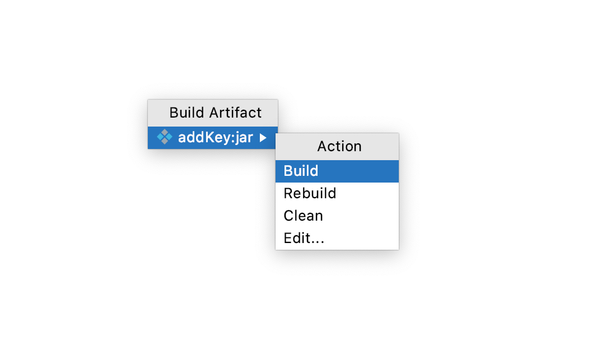Screen dimensions: 597x364
Task: Select the addKey:jar artifact entry
Action: 212,137
